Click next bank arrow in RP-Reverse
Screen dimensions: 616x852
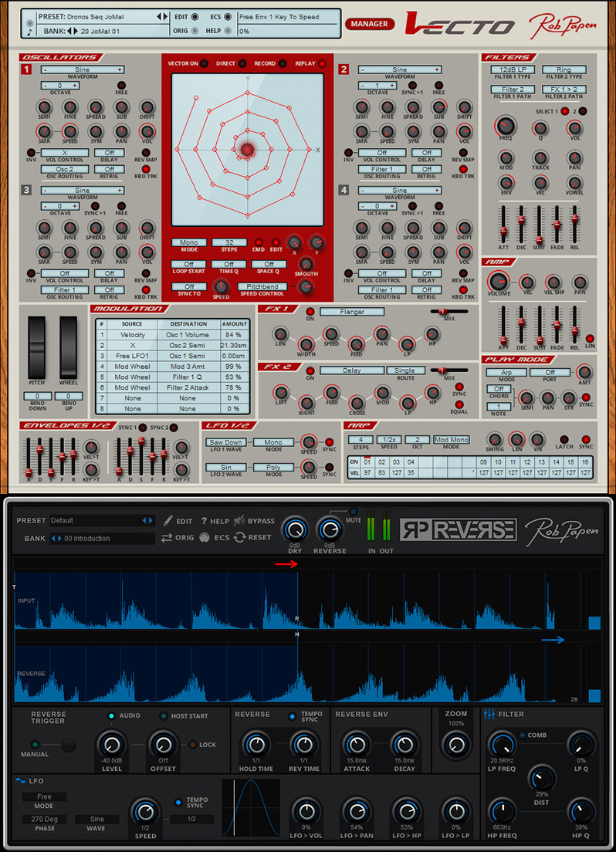[59, 539]
